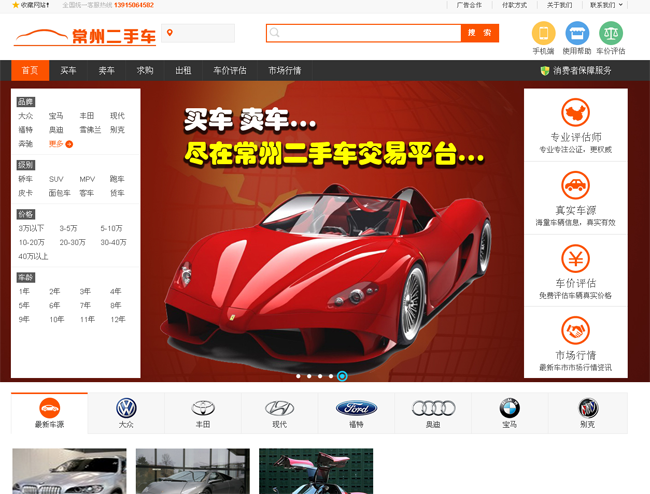The height and width of the screenshot is (494, 650).
Task: Go to 首页 in navigation bar
Action: click(x=30, y=70)
